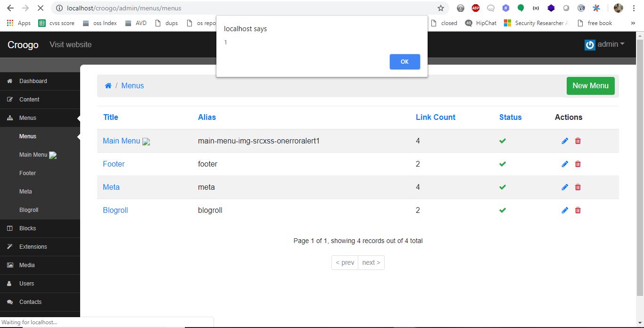The height and width of the screenshot is (328, 644).
Task: Open Blocks in the sidebar
Action: click(x=40, y=228)
